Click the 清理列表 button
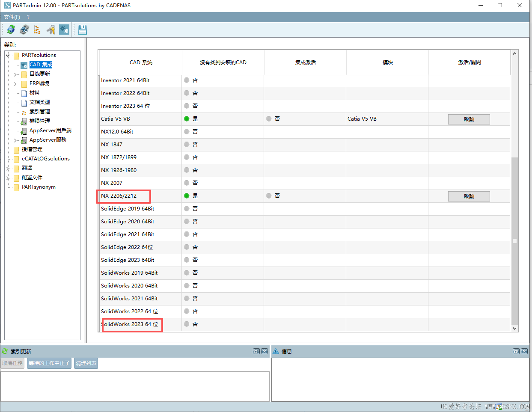Screen dimensions: 532x412 tap(86, 363)
